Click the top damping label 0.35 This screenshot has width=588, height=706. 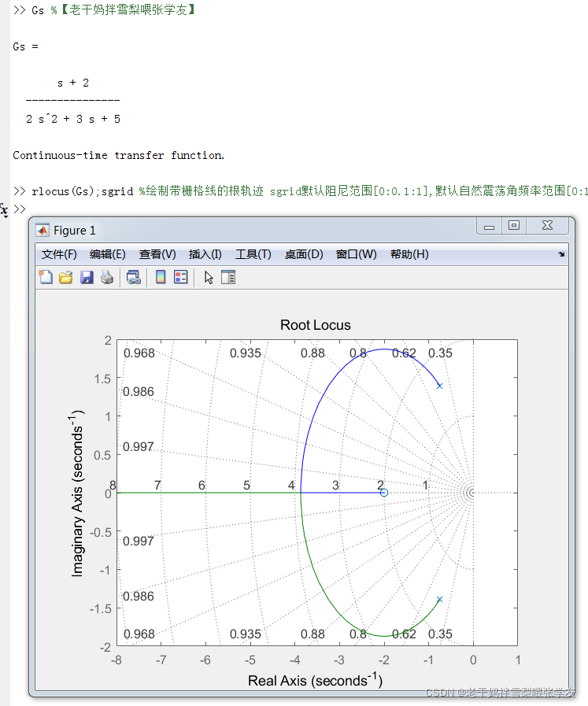tap(440, 353)
